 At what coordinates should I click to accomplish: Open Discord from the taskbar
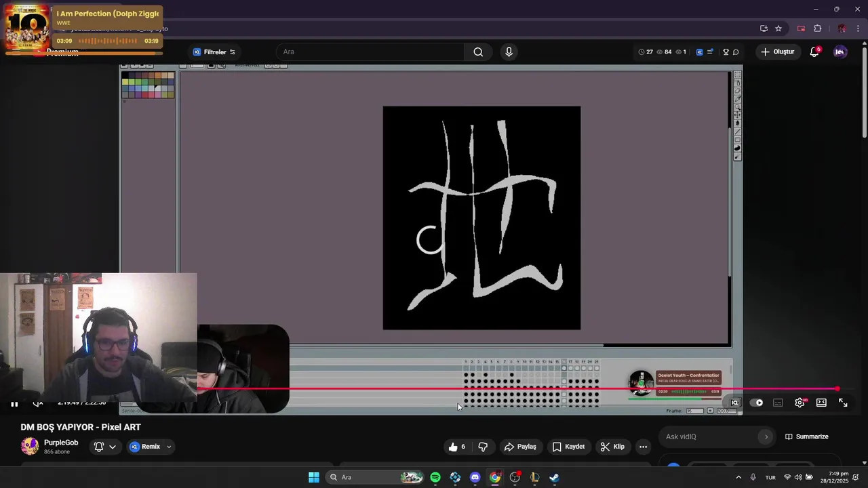pyautogui.click(x=475, y=477)
